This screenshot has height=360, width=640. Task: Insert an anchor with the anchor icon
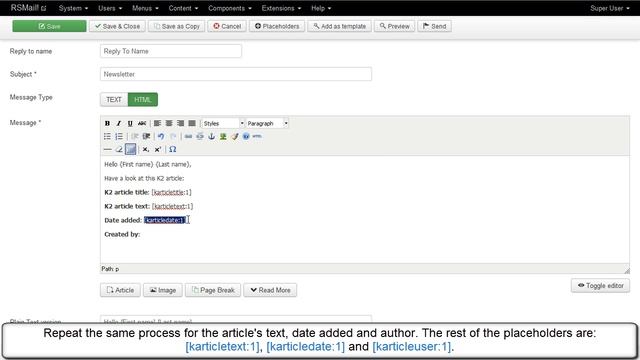[211, 136]
